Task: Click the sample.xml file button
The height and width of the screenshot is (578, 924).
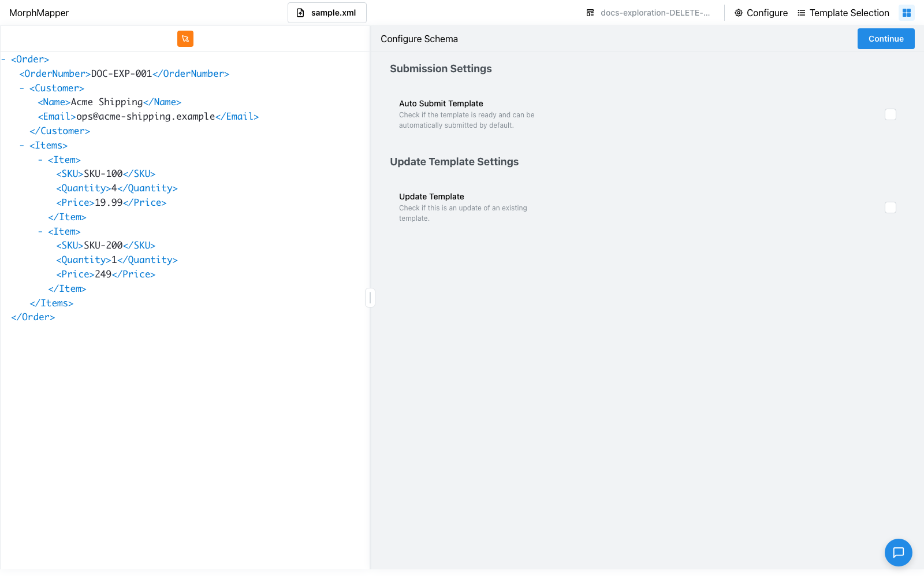Action: [327, 13]
